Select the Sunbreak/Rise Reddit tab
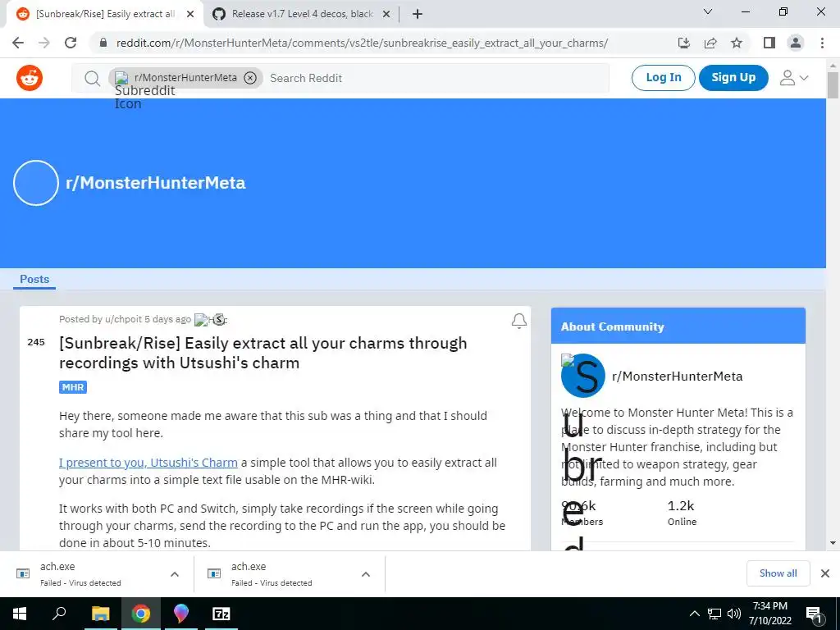The width and height of the screenshot is (840, 630). coord(105,14)
